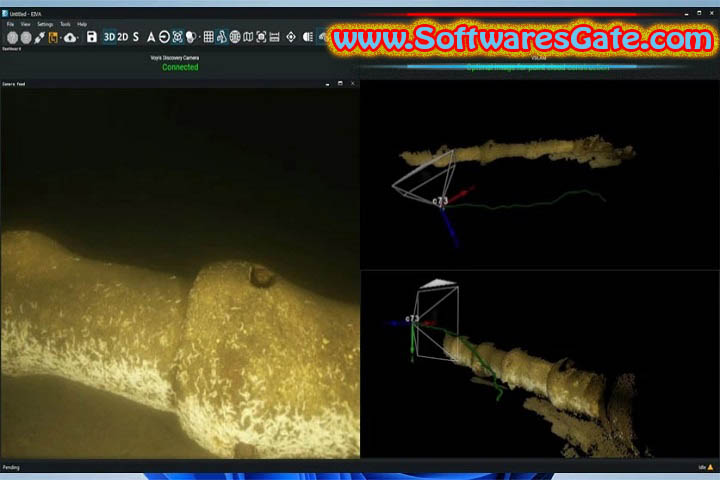Open the File menu
This screenshot has width=720, height=480.
10,24
